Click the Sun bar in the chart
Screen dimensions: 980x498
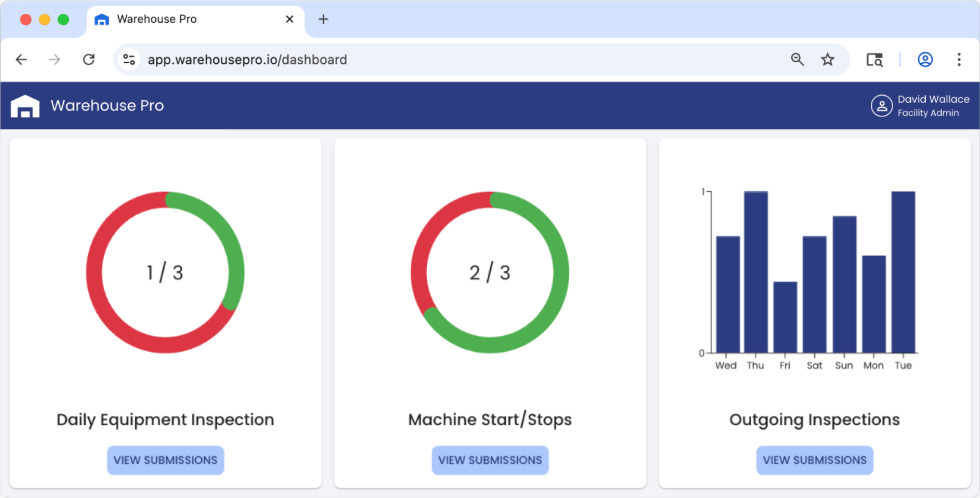(845, 284)
